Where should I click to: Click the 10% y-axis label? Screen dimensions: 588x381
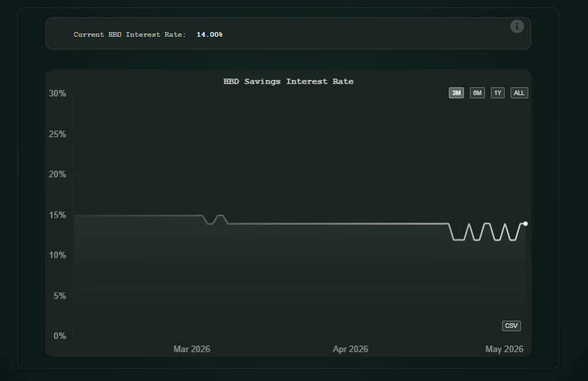click(57, 255)
